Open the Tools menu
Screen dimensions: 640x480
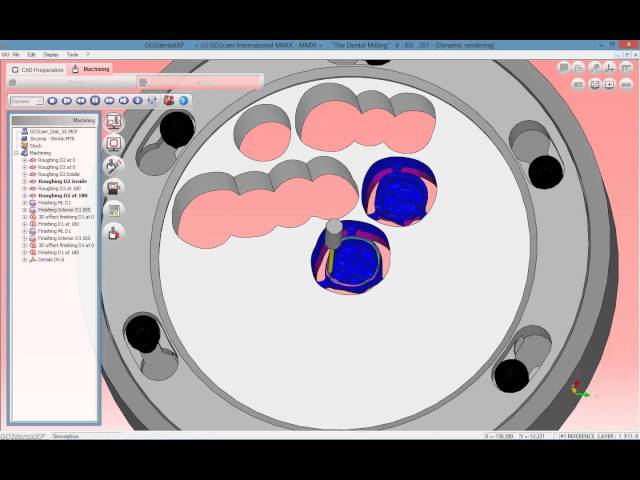point(72,54)
